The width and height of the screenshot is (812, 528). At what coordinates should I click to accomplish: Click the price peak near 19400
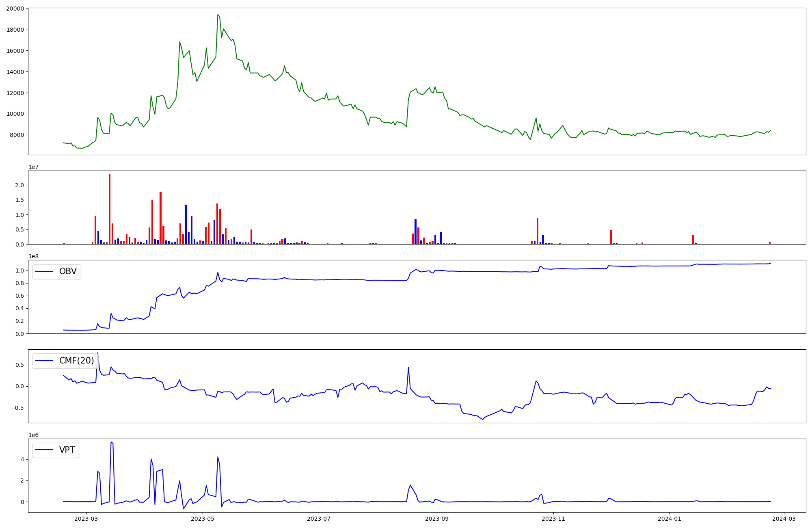click(x=218, y=15)
